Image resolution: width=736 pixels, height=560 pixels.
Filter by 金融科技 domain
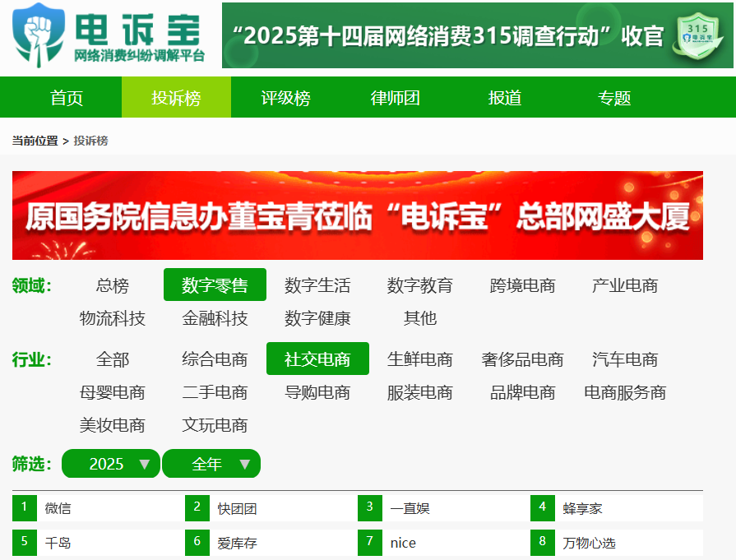(215, 318)
